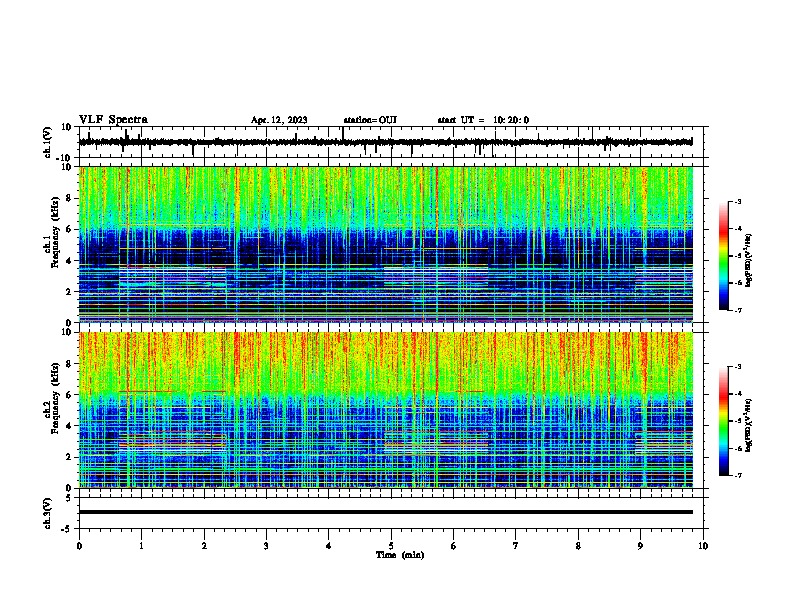Click the ch.1 spectrogram color scale bar

(724, 256)
